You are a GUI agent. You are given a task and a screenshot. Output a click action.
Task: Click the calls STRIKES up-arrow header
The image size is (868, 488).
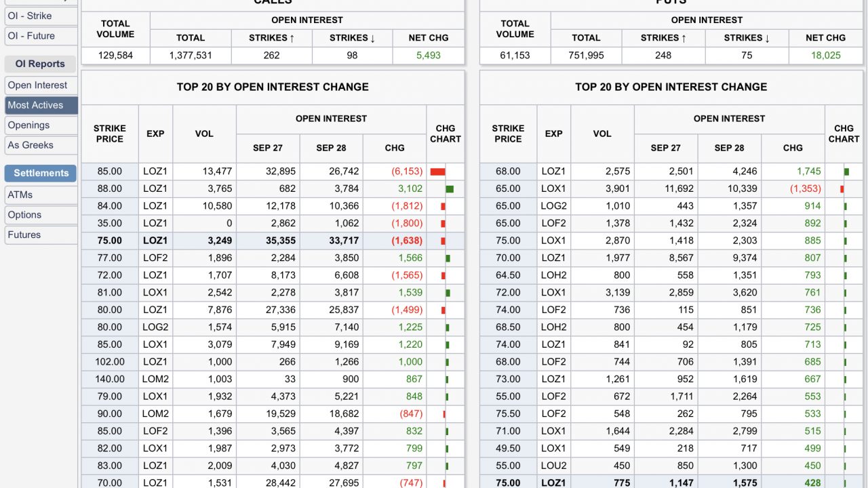(x=271, y=38)
